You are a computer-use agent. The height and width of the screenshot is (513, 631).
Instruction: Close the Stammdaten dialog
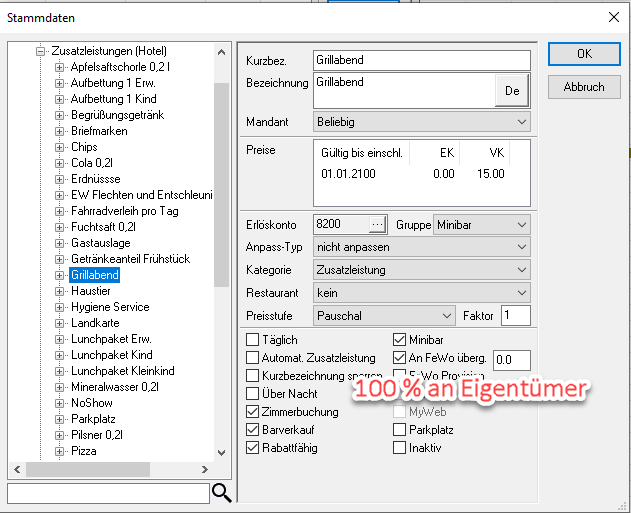pyautogui.click(x=614, y=17)
